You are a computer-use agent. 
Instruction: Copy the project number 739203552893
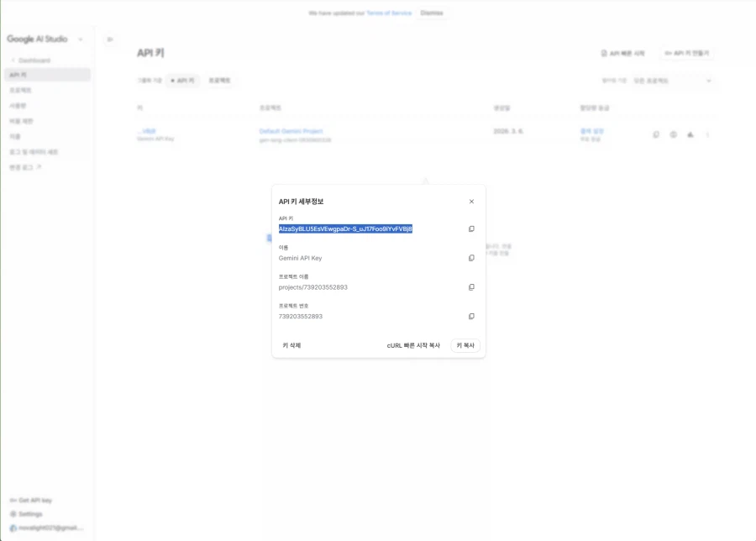(x=471, y=316)
